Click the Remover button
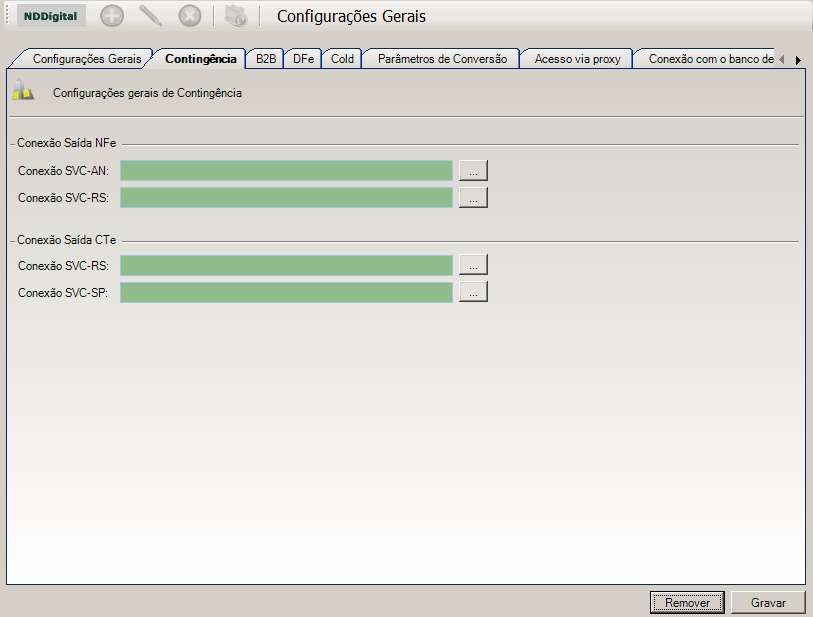The image size is (813, 617). tap(687, 602)
